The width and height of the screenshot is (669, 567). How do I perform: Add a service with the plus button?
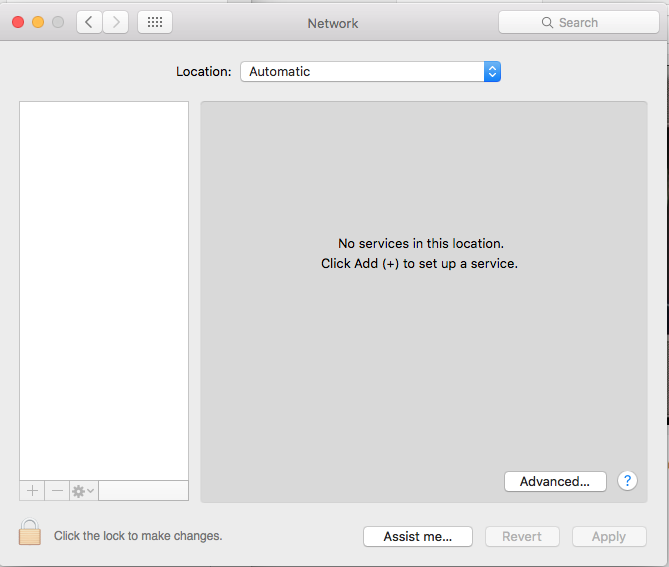point(32,491)
